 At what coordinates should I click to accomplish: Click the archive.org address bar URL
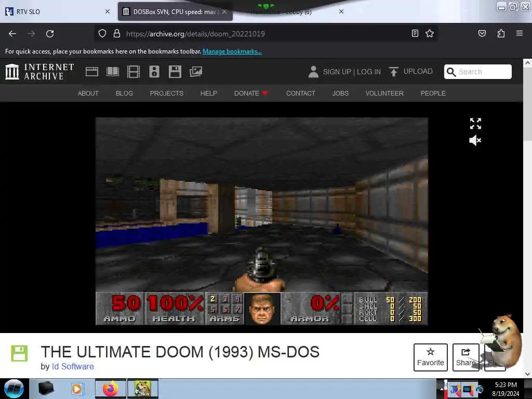[195, 34]
